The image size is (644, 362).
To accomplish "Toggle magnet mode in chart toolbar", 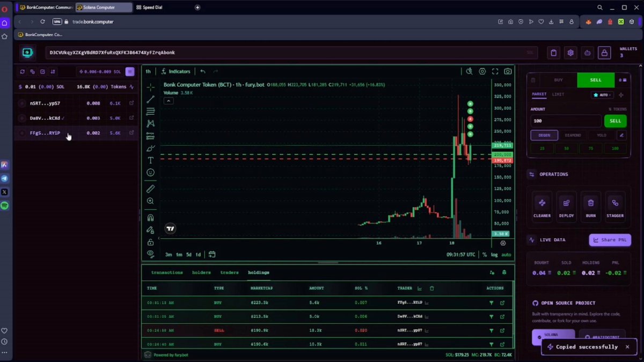I will [x=150, y=218].
